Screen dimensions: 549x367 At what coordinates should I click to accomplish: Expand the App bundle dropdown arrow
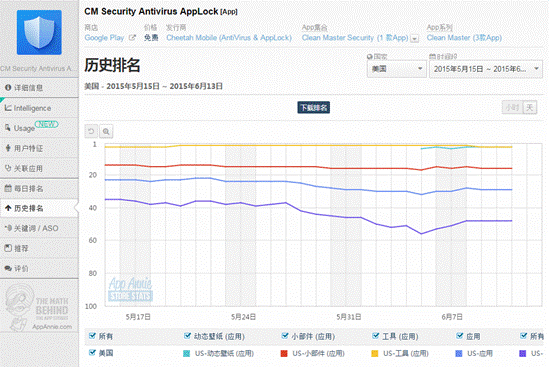point(415,39)
